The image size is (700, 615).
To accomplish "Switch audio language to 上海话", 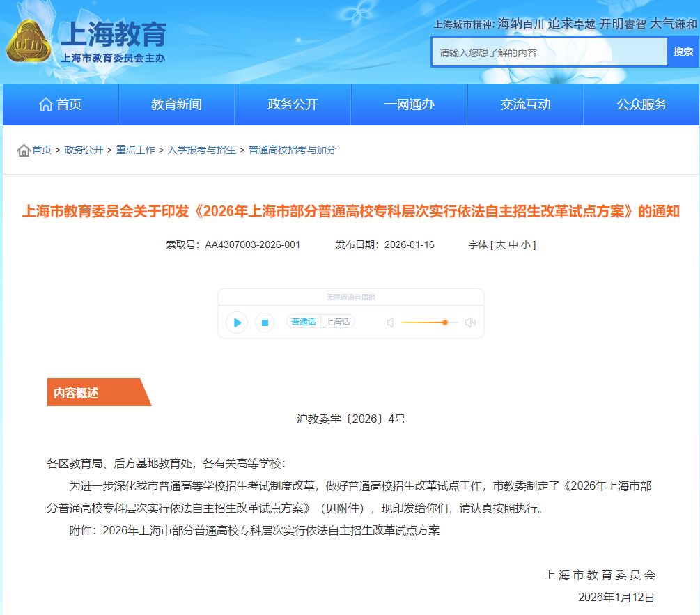I will pyautogui.click(x=338, y=322).
